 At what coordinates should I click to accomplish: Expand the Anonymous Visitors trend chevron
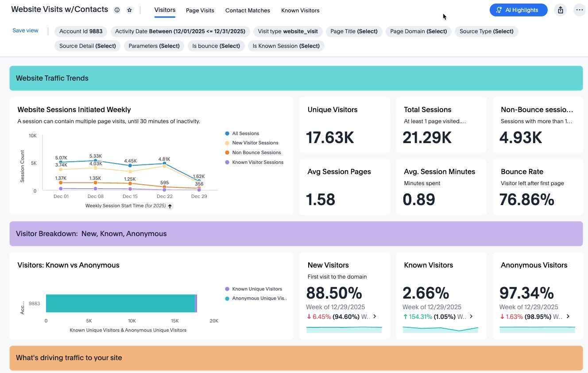click(568, 316)
